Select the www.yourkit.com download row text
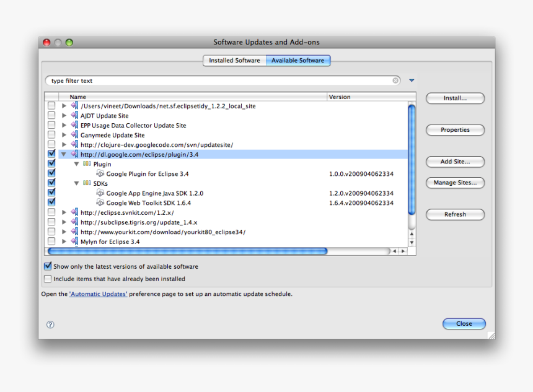The image size is (533, 392). tap(163, 232)
